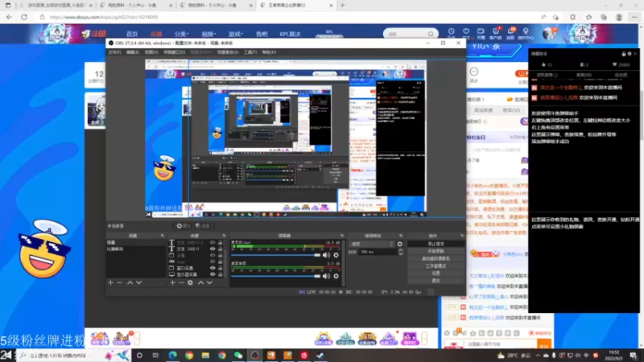644x362 pixels.
Task: Decrease transition duration with down arrow
Action: click(x=400, y=253)
